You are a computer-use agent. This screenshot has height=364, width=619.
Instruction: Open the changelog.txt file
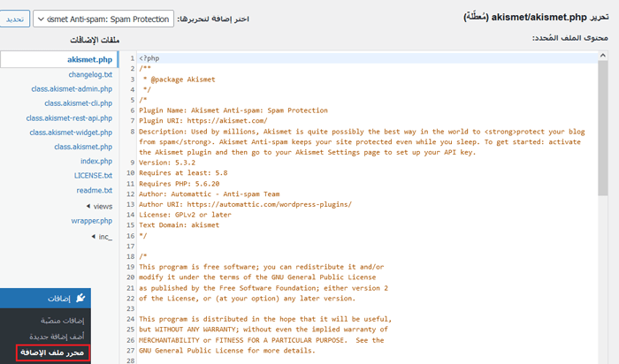coord(90,74)
